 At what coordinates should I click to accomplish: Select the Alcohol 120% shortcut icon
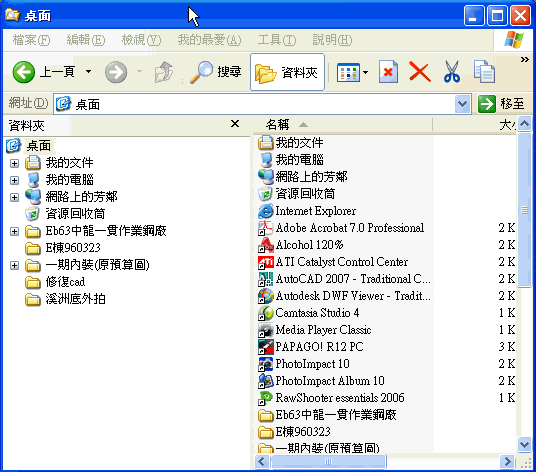click(x=266, y=245)
